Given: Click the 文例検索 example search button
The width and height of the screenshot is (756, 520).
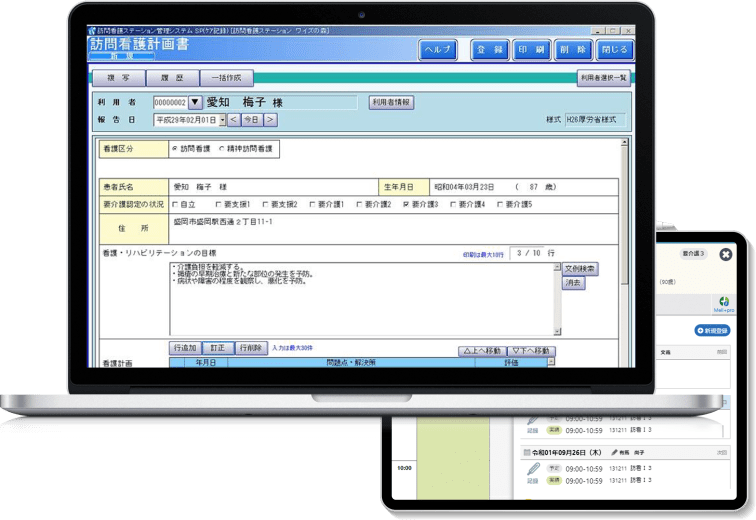Looking at the screenshot, I should tap(580, 269).
